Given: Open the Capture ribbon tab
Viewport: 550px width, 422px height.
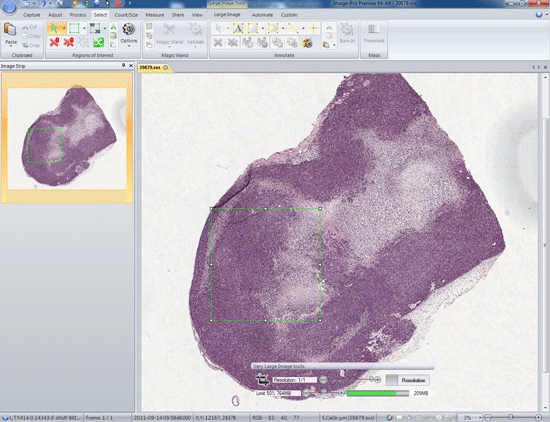Looking at the screenshot, I should pos(32,15).
